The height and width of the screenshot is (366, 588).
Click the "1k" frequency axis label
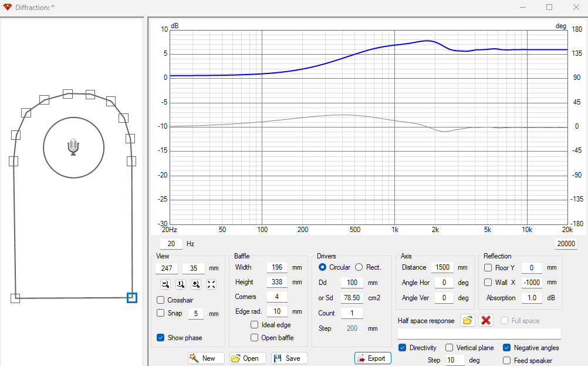point(395,229)
